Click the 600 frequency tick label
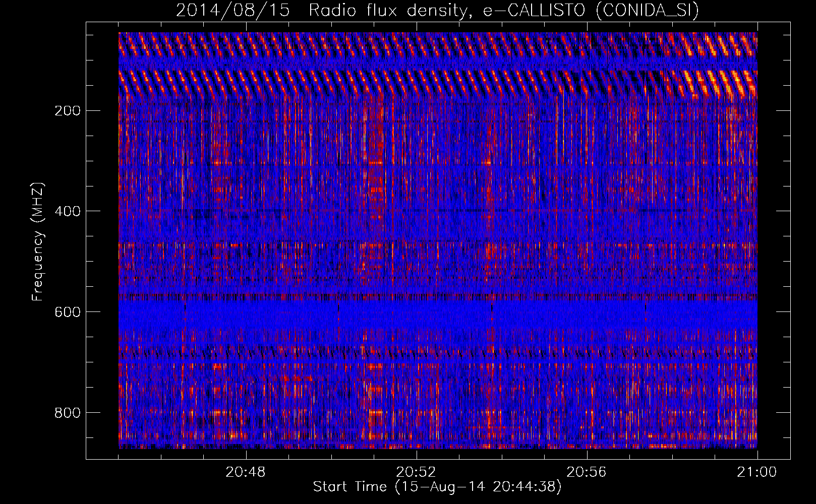This screenshot has height=504, width=816. 67,312
